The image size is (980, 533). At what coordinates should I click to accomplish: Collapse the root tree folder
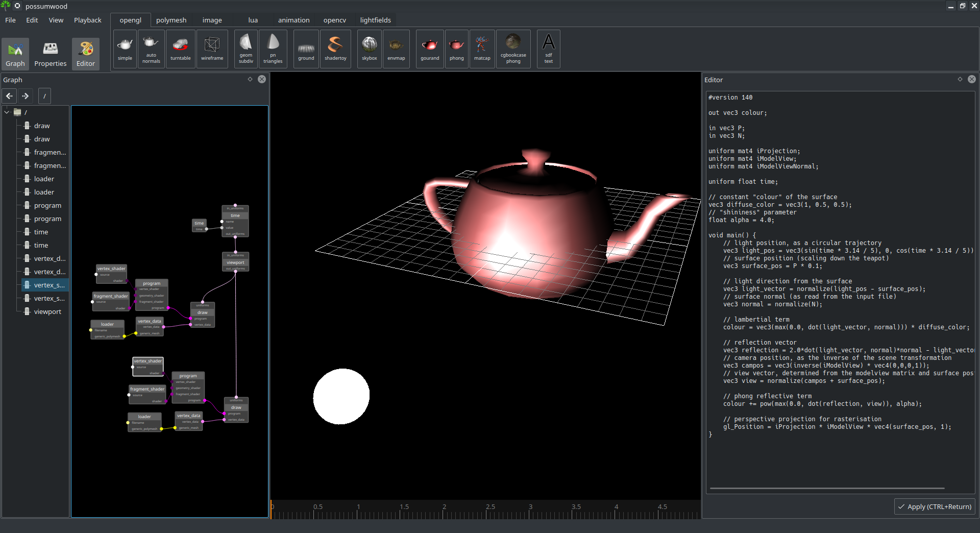click(7, 112)
